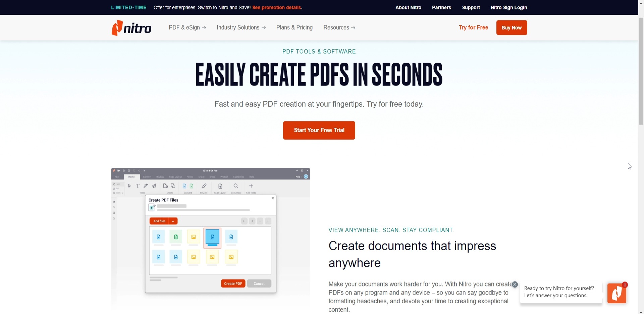
Task: Open the About Nitro page
Action: [x=408, y=7]
